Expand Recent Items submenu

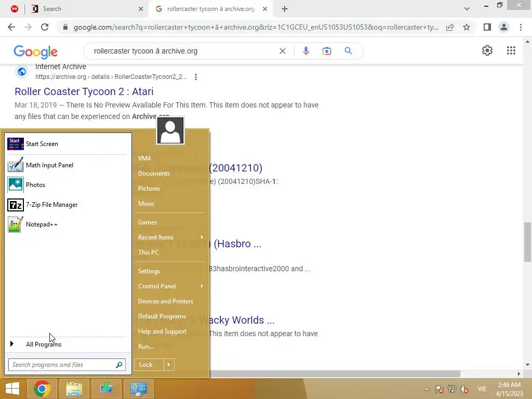coord(170,237)
